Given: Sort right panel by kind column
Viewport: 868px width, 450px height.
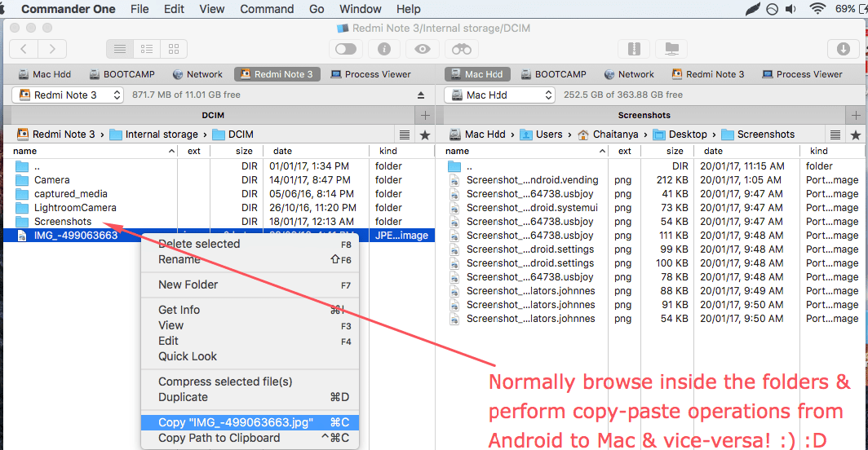Looking at the screenshot, I should click(x=833, y=151).
